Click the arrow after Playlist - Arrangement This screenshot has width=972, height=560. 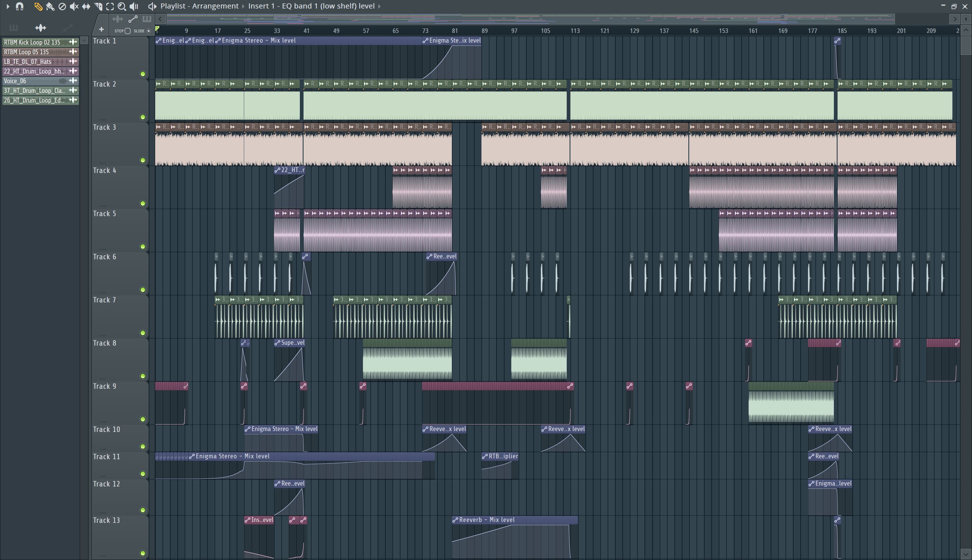[x=243, y=6]
